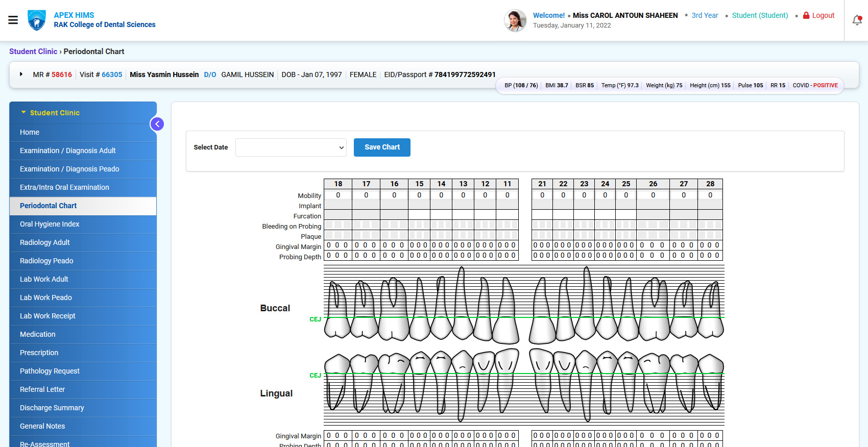Click the furcation cell for tooth 16
This screenshot has width=868, height=447.
click(394, 215)
